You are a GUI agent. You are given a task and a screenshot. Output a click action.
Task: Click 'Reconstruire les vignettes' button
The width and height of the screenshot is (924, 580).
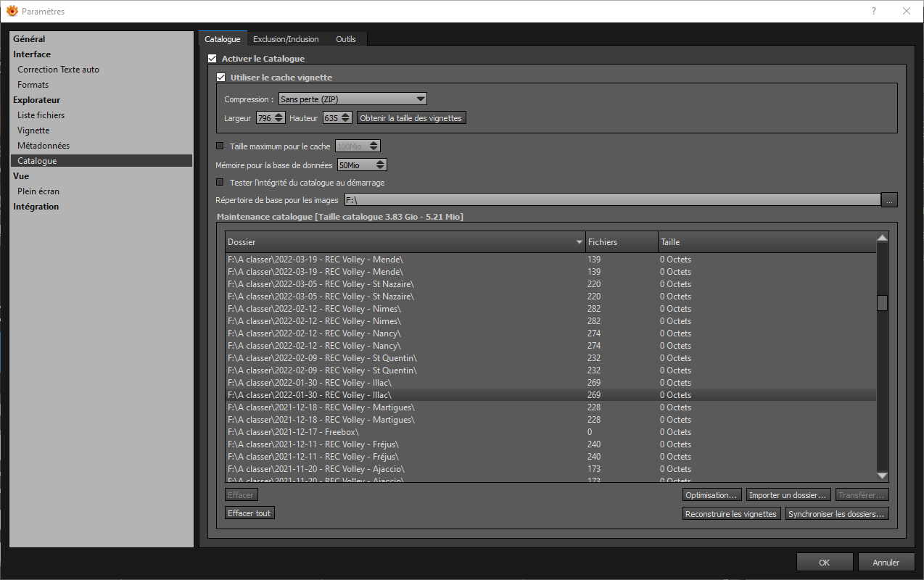point(732,514)
